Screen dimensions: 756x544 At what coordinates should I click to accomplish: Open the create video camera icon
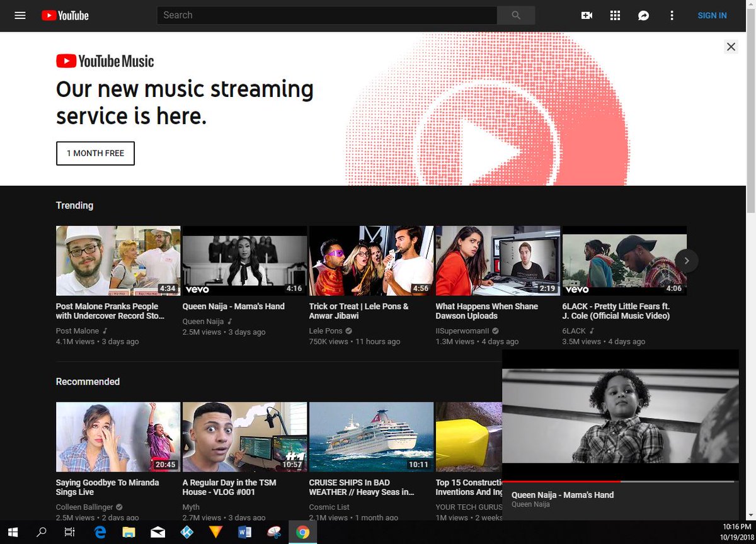[587, 15]
